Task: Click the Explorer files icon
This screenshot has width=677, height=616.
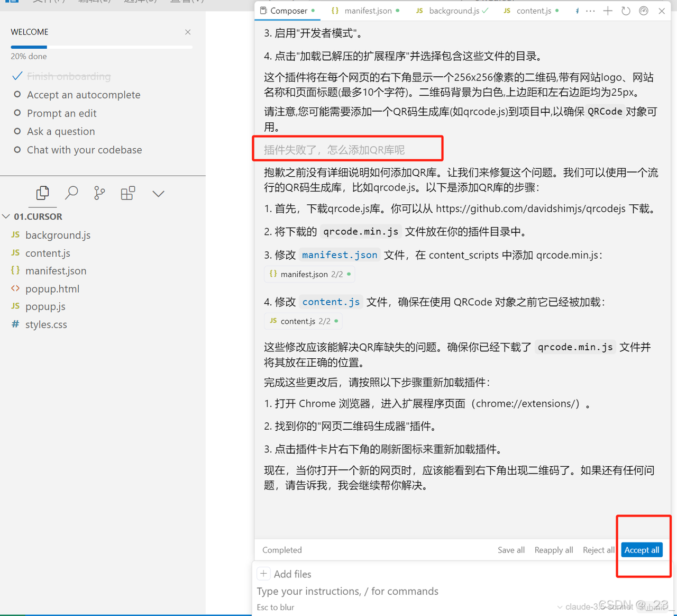Action: (42, 193)
